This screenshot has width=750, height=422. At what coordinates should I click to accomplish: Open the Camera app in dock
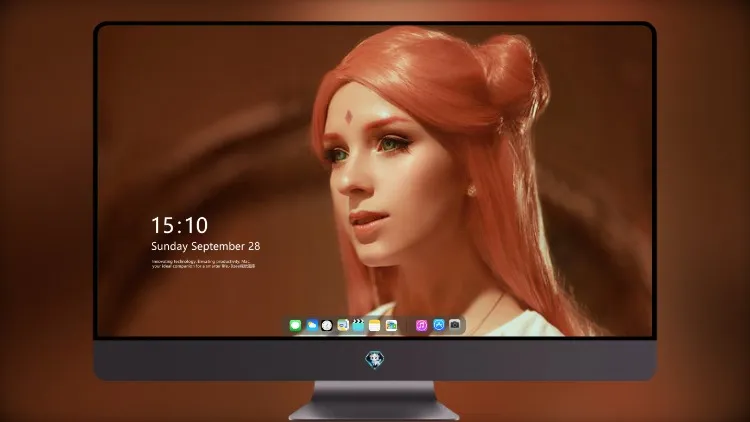point(455,325)
